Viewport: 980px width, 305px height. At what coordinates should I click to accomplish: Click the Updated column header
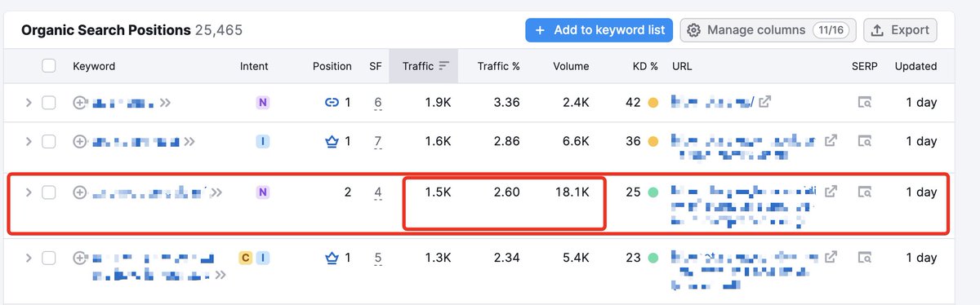click(915, 66)
